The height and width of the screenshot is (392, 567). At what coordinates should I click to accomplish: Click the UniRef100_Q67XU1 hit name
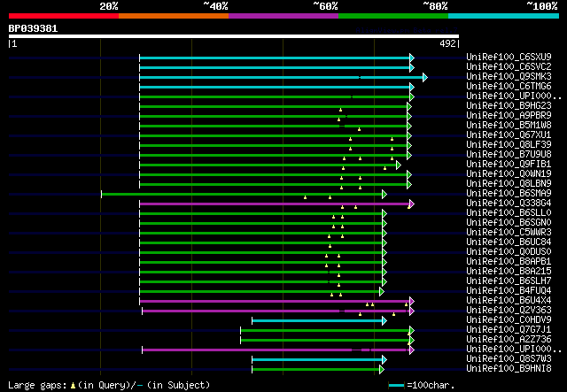(x=509, y=135)
